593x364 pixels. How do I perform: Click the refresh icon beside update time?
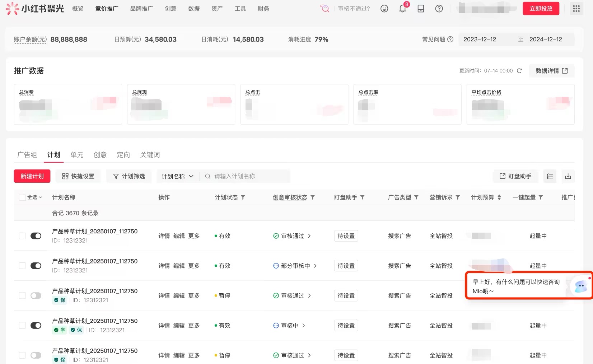click(519, 71)
